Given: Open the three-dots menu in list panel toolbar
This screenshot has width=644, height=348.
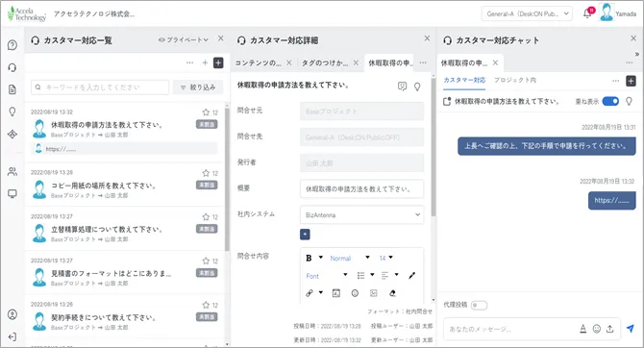Looking at the screenshot, I should tap(189, 62).
